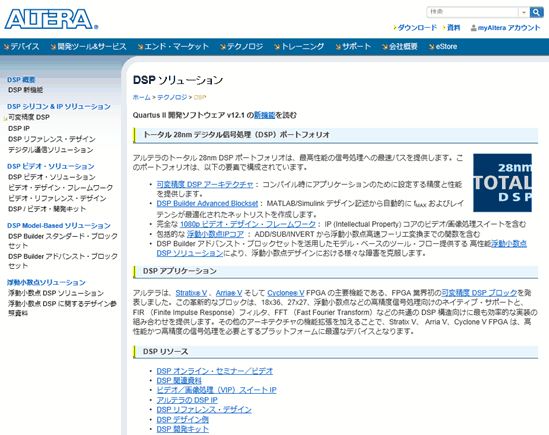
Task: Select DSP Builder スタンダード・ブロックセット
Action: coord(63,241)
